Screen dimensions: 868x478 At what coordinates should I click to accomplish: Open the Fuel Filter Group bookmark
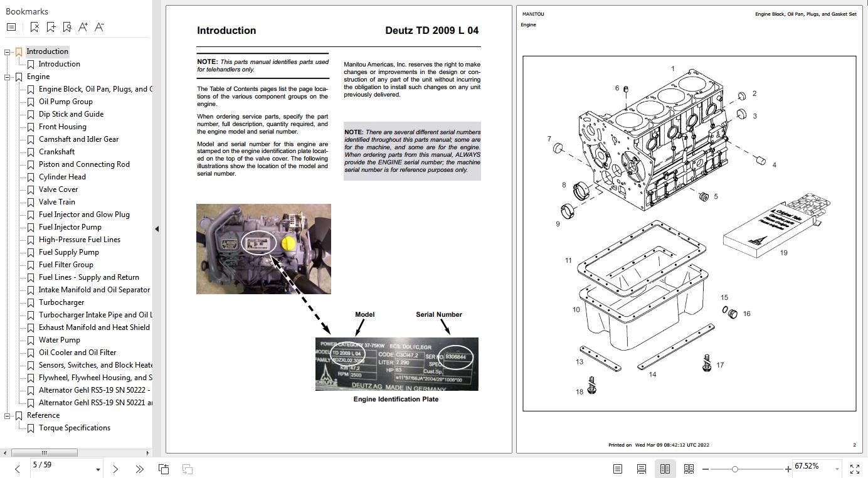(66, 265)
